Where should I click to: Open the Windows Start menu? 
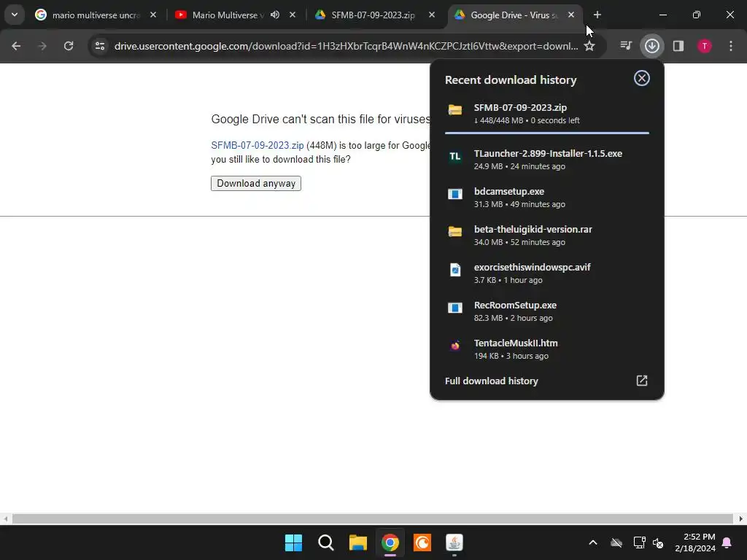pyautogui.click(x=293, y=542)
